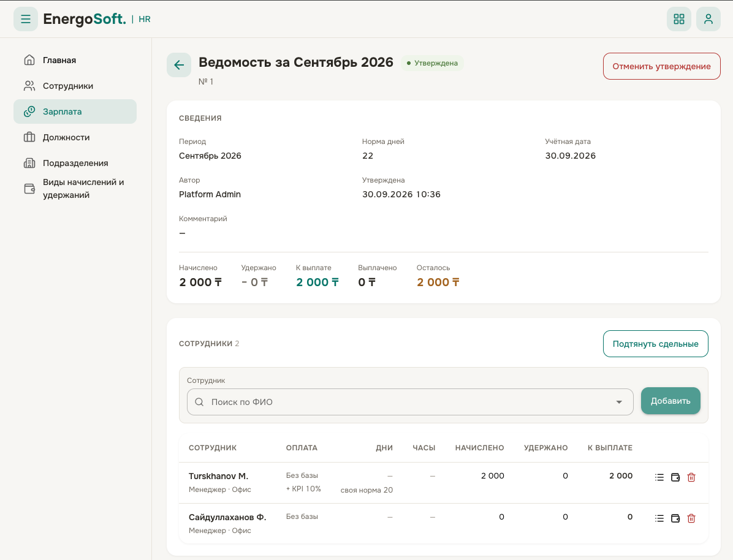Screen dimensions: 733x560
Task: Open Подразделения in the sidebar
Action: [75, 163]
